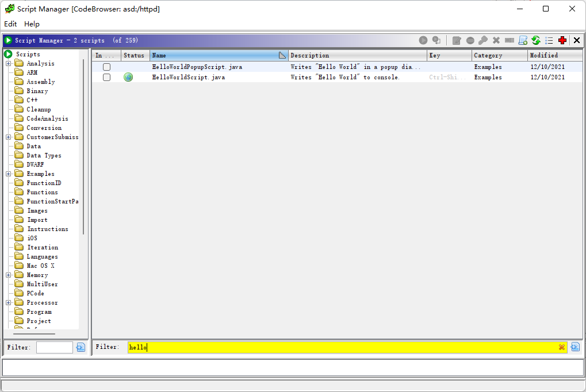Sort by the Category column header
586x392 pixels.
[x=500, y=55]
